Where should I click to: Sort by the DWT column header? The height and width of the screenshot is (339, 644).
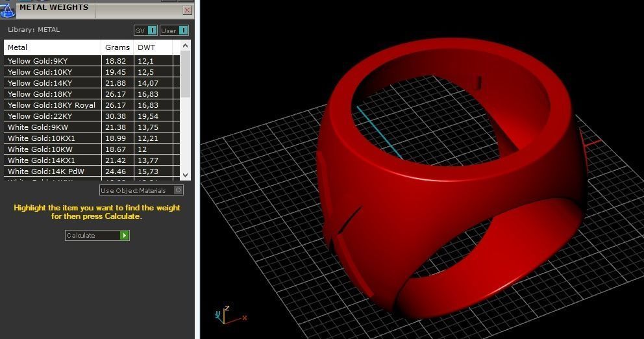point(154,47)
